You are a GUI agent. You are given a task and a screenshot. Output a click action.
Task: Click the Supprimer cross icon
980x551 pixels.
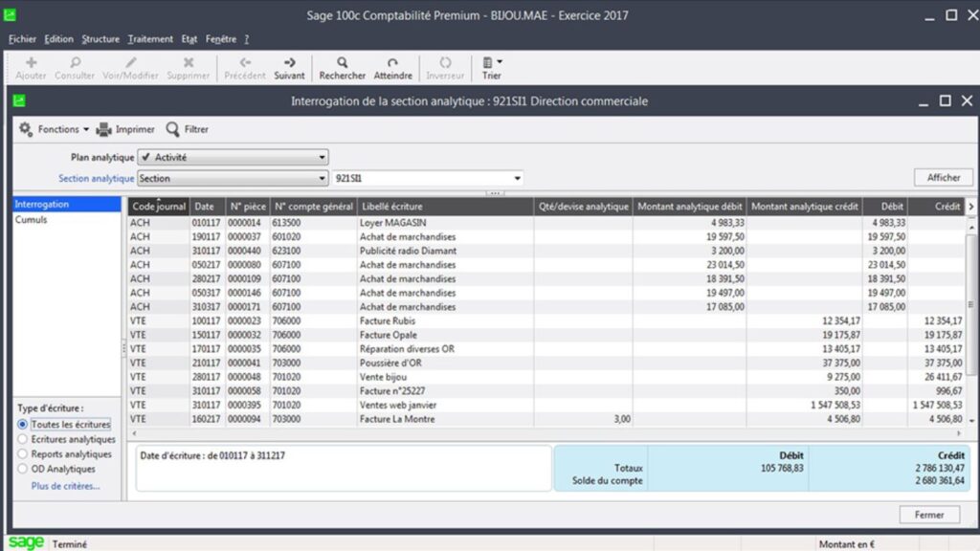click(189, 62)
